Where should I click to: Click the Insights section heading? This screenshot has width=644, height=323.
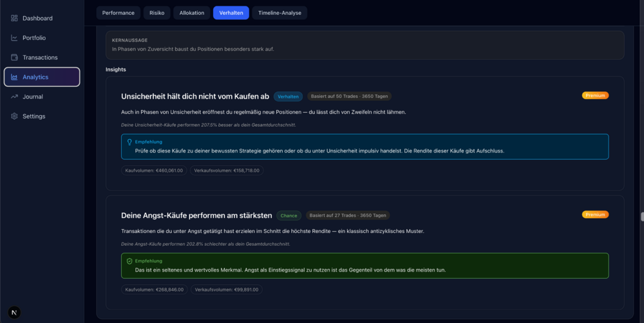tap(116, 69)
